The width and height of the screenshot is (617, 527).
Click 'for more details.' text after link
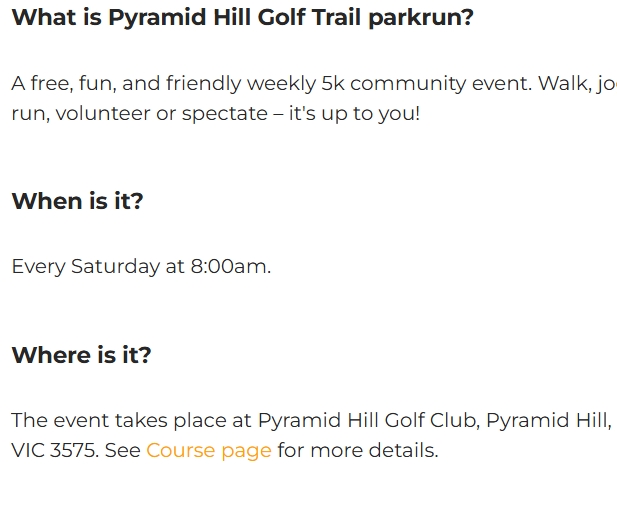(358, 450)
